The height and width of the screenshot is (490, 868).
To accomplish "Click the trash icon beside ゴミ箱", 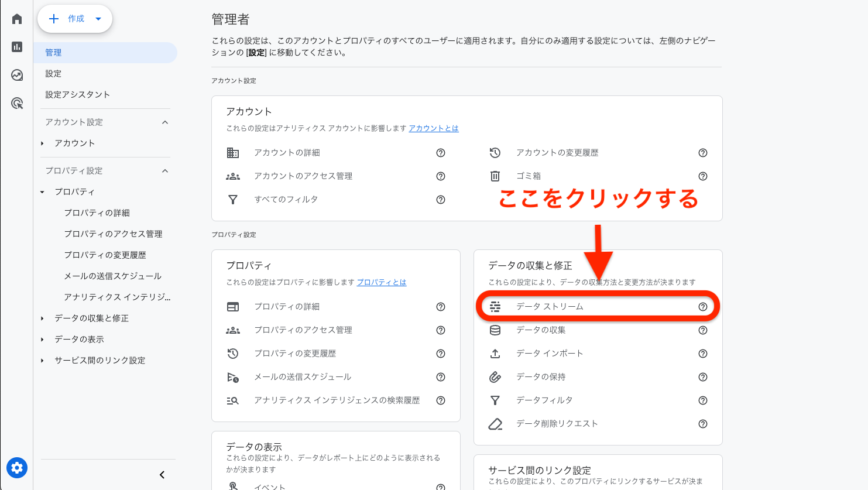I will (495, 176).
